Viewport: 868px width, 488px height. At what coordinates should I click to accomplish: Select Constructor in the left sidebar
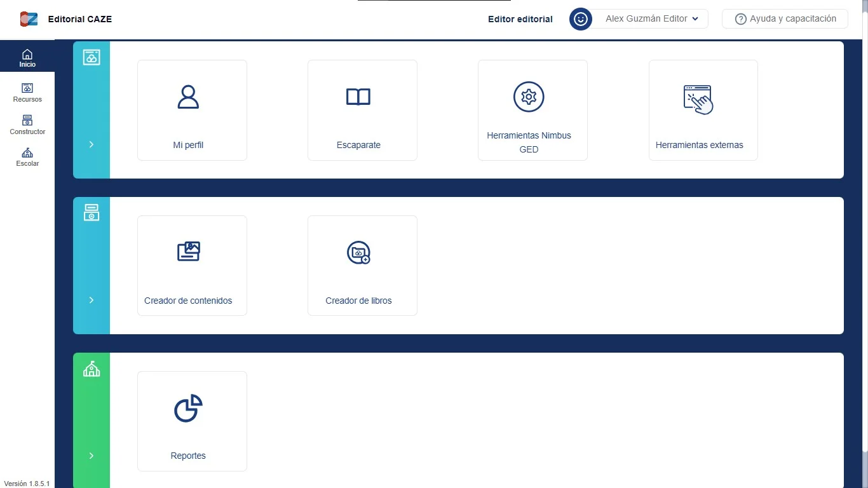(x=27, y=125)
